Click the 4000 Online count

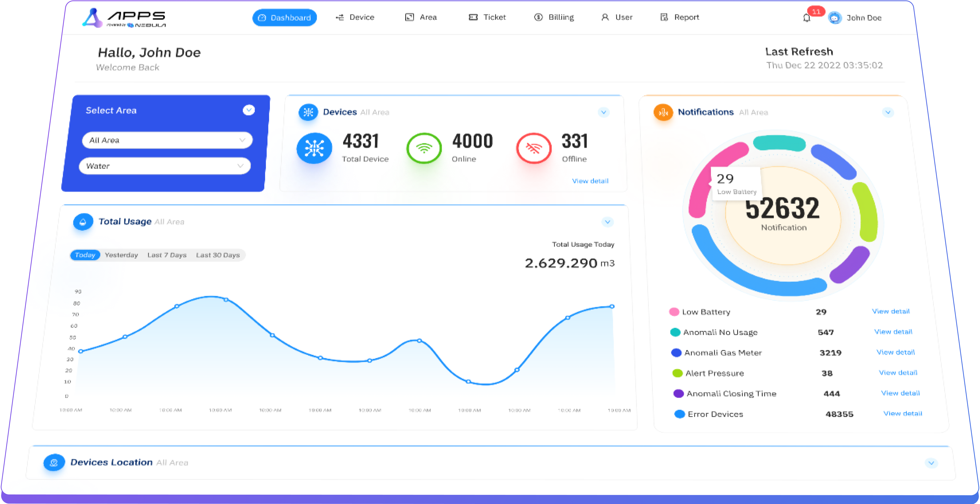(x=472, y=141)
